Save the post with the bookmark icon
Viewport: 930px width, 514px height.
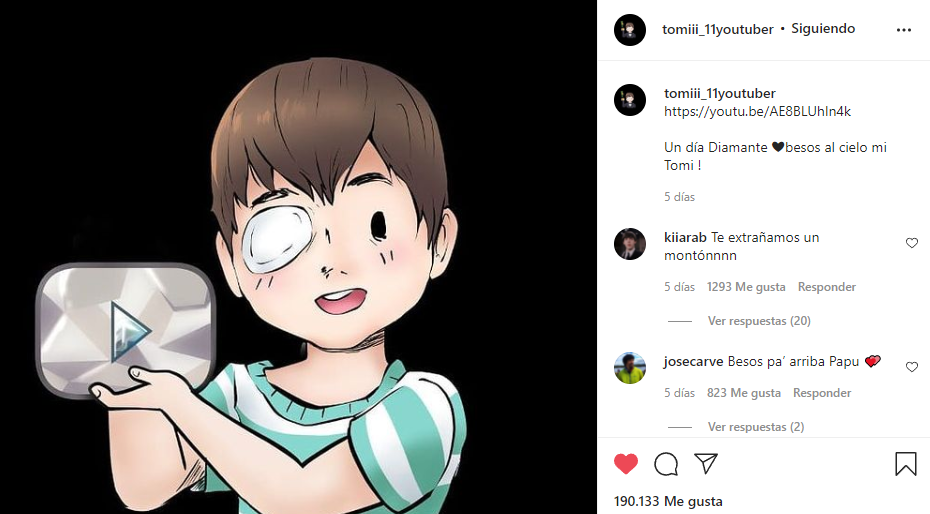(905, 464)
